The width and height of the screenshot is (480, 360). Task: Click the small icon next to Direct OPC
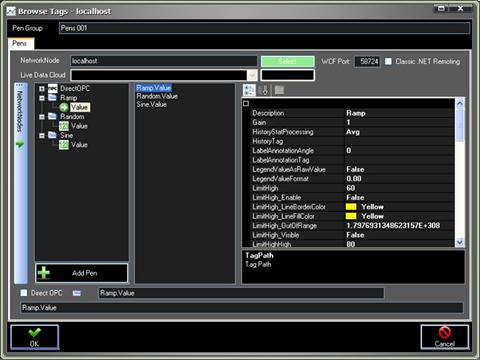click(x=77, y=293)
